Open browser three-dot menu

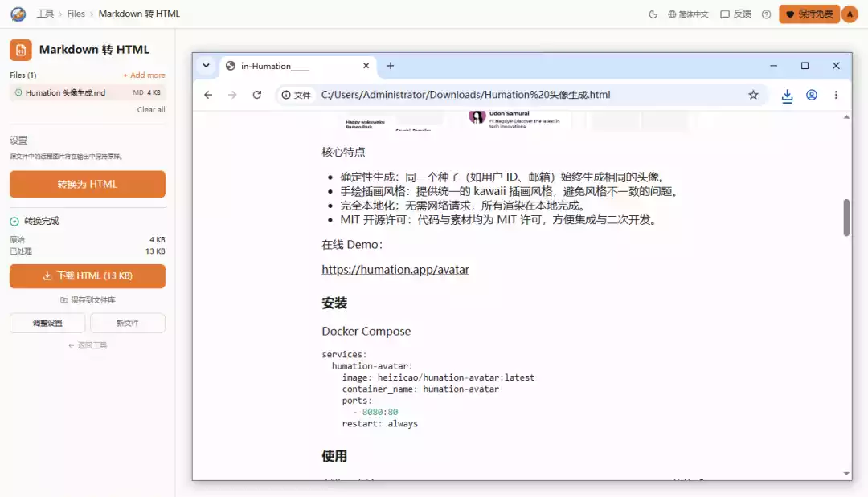tap(836, 95)
